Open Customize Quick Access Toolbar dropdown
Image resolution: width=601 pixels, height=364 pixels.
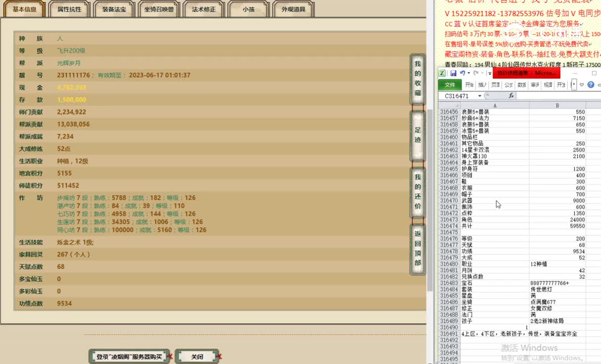point(490,73)
